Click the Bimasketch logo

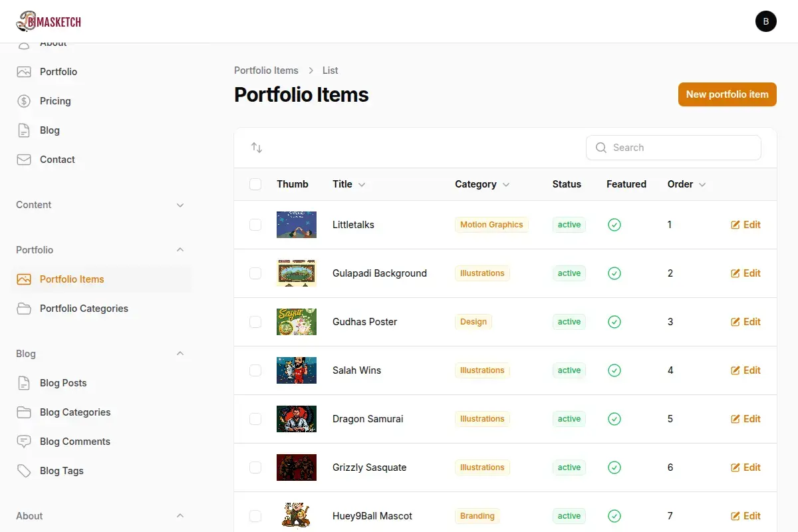tap(49, 21)
